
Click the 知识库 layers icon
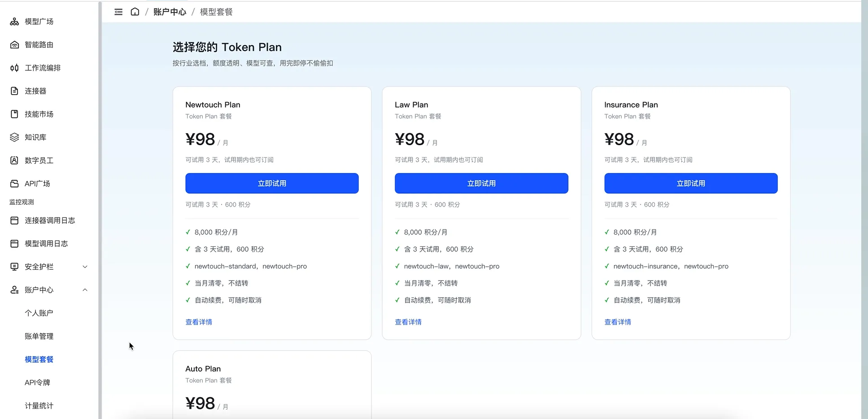click(14, 137)
